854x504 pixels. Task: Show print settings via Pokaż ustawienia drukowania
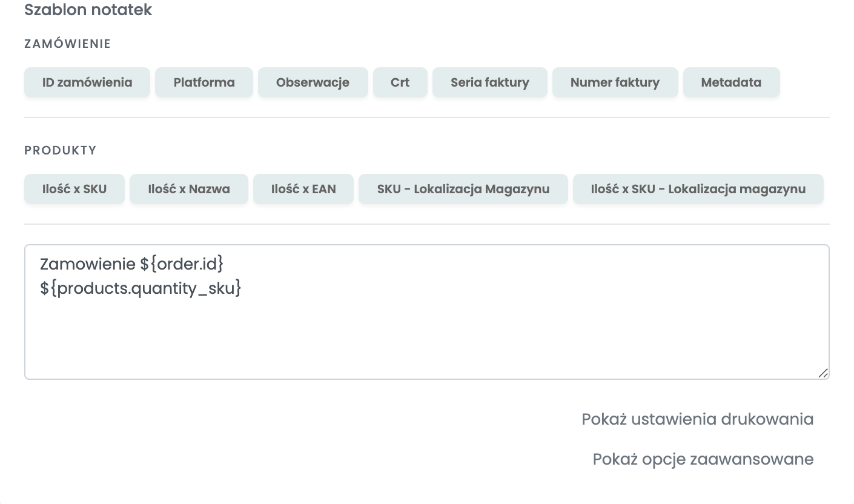point(697,419)
